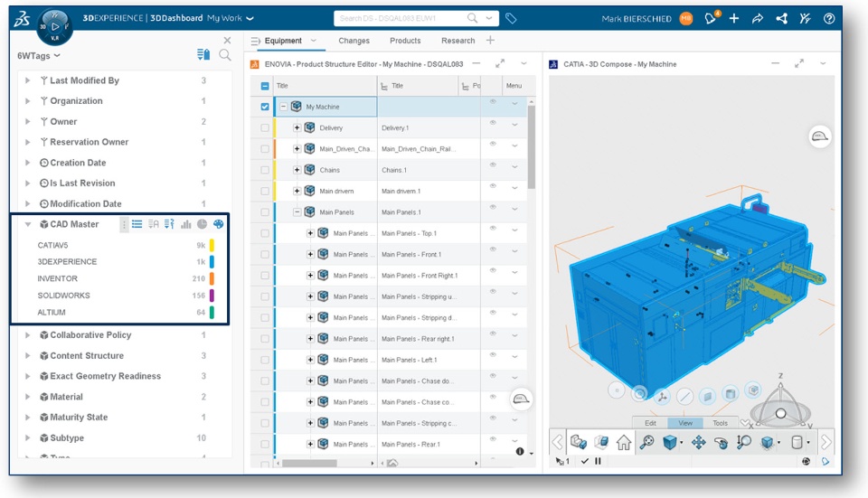Image resolution: width=868 pixels, height=498 pixels.
Task: Click the cylinder display icon in toolbar
Action: [797, 442]
